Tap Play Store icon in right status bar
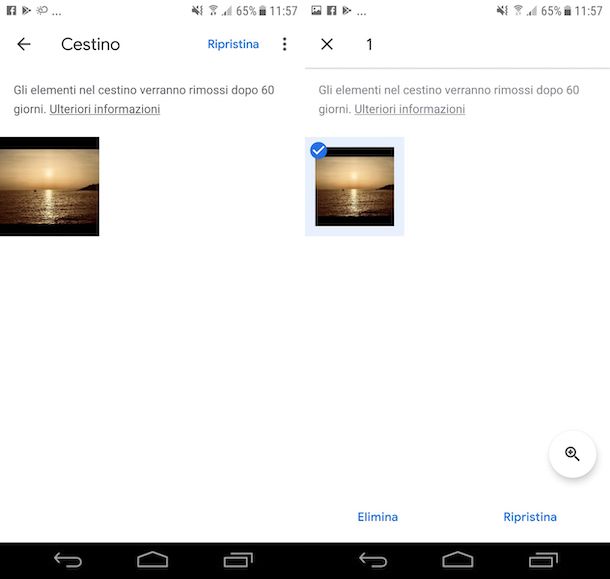Image resolution: width=610 pixels, height=579 pixels. click(347, 11)
